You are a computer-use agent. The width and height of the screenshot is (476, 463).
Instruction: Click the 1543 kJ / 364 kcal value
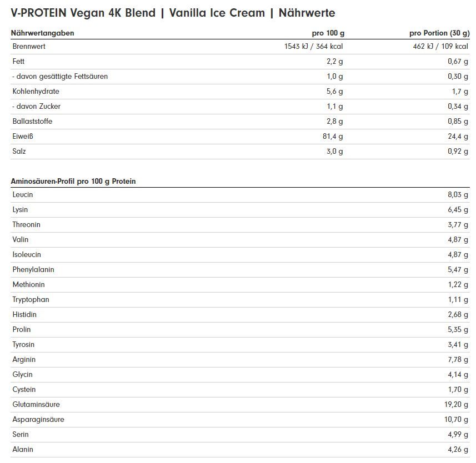click(314, 47)
